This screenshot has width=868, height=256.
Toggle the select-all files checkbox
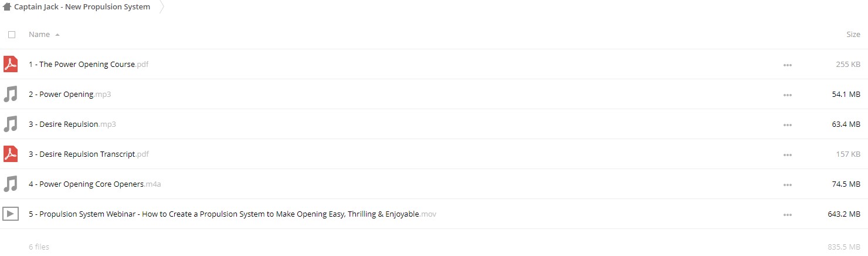12,35
